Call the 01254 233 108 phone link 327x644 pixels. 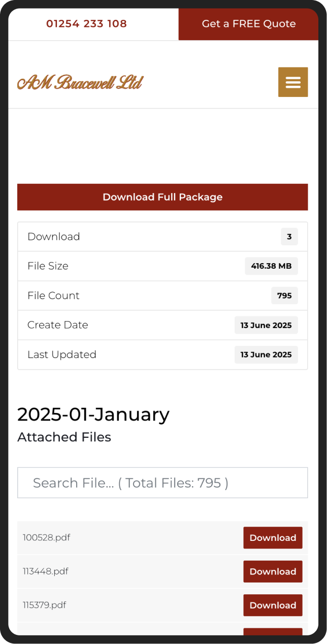point(86,24)
